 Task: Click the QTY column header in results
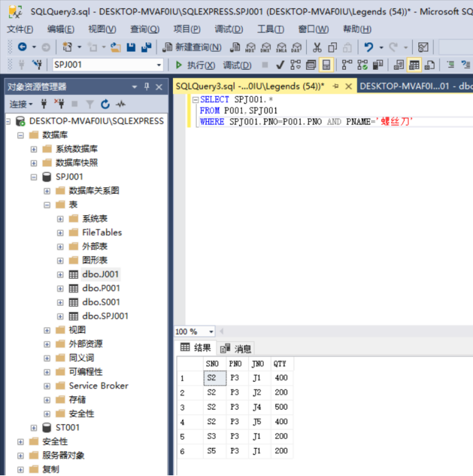tap(282, 364)
